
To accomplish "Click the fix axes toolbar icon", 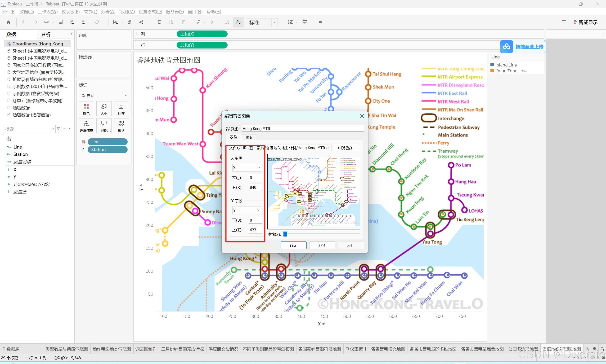I will pos(238,22).
